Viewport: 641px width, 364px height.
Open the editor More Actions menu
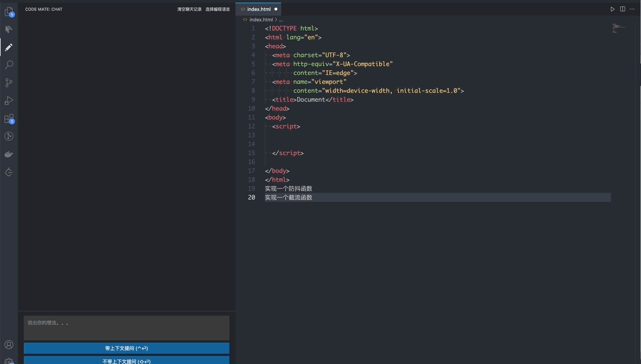tap(632, 9)
